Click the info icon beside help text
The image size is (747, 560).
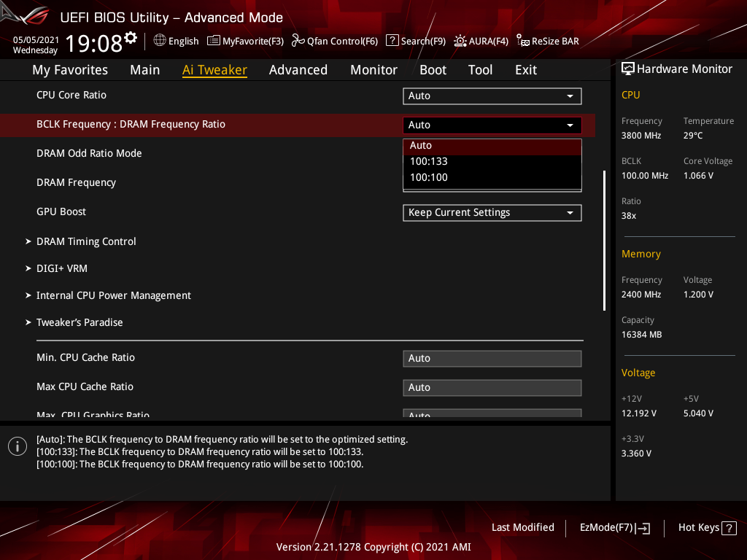tap(18, 446)
